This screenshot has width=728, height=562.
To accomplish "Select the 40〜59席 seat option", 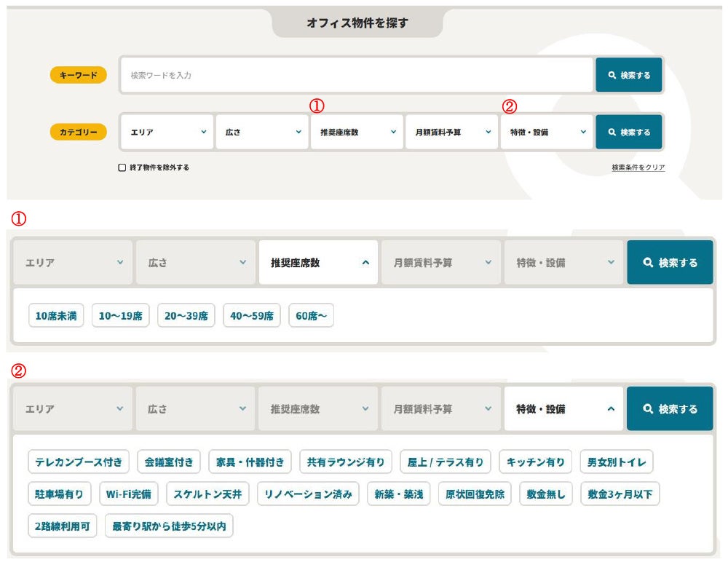I will pos(252,316).
